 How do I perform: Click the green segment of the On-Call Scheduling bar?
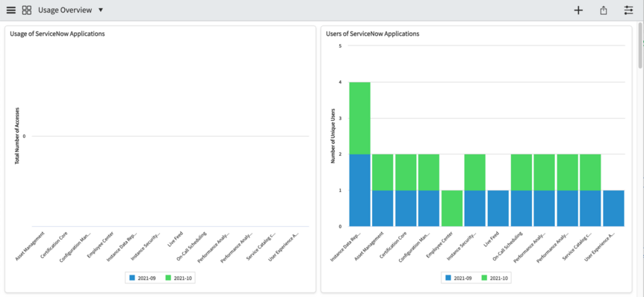tap(521, 172)
